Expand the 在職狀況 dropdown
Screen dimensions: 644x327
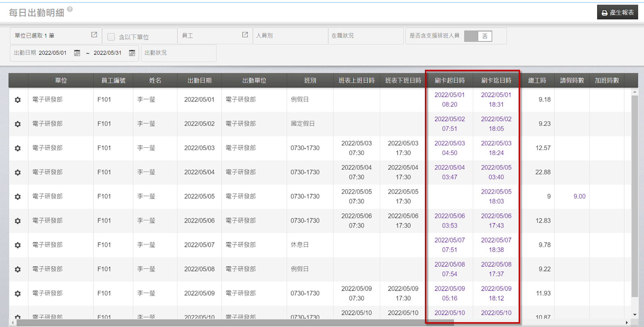tap(365, 36)
